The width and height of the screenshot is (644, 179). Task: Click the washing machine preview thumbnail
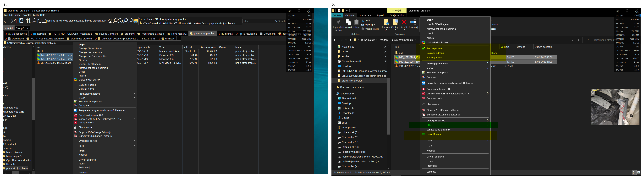pyautogui.click(x=615, y=107)
